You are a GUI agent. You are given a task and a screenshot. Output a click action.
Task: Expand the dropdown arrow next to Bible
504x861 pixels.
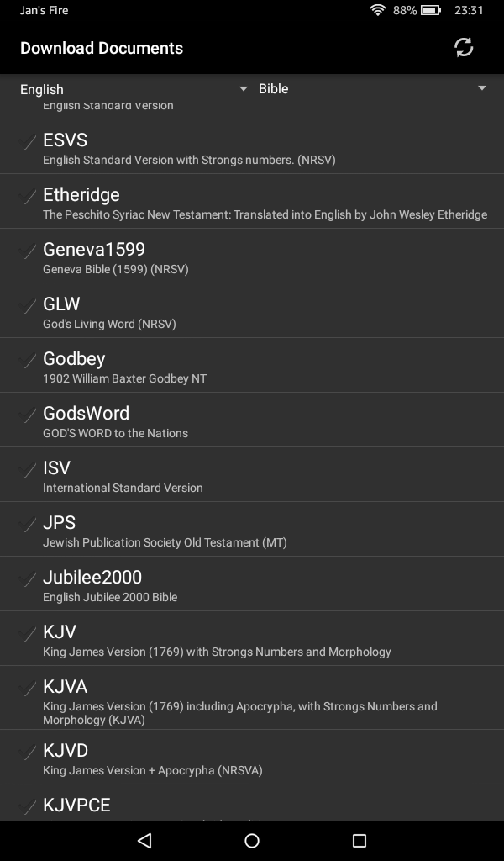pos(482,88)
